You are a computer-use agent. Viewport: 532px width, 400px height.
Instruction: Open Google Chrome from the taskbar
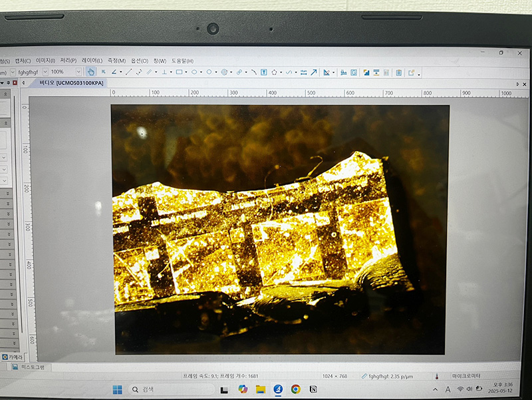click(x=295, y=389)
